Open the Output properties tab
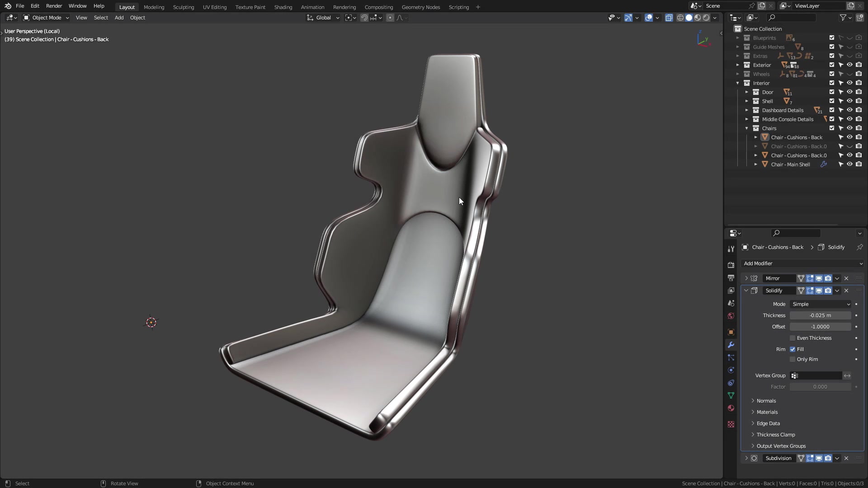The height and width of the screenshot is (488, 868). click(731, 278)
